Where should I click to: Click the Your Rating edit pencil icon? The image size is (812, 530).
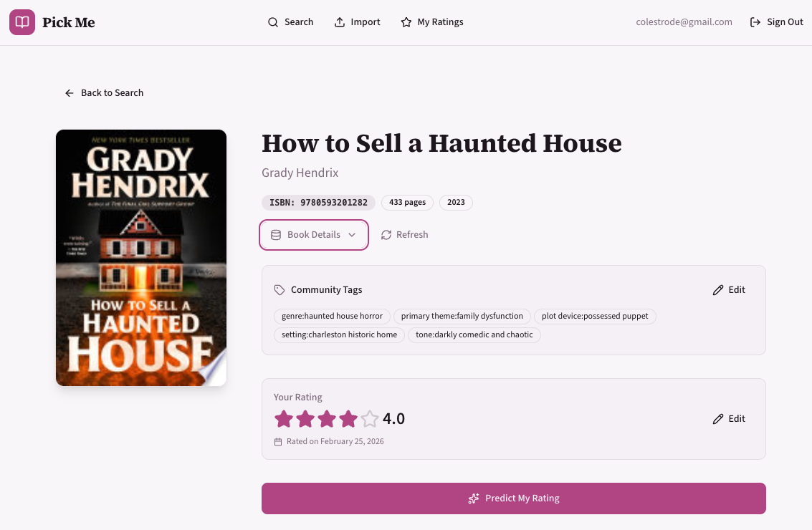tap(718, 419)
